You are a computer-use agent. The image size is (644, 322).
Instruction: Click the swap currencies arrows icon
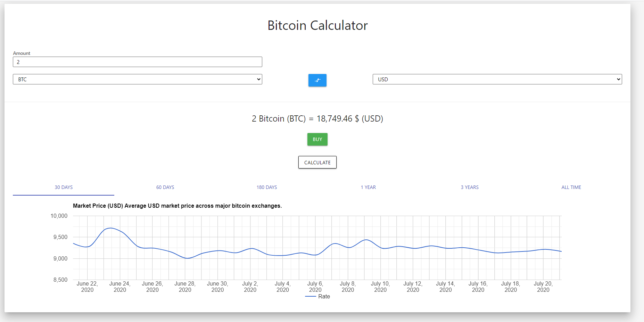tap(317, 80)
